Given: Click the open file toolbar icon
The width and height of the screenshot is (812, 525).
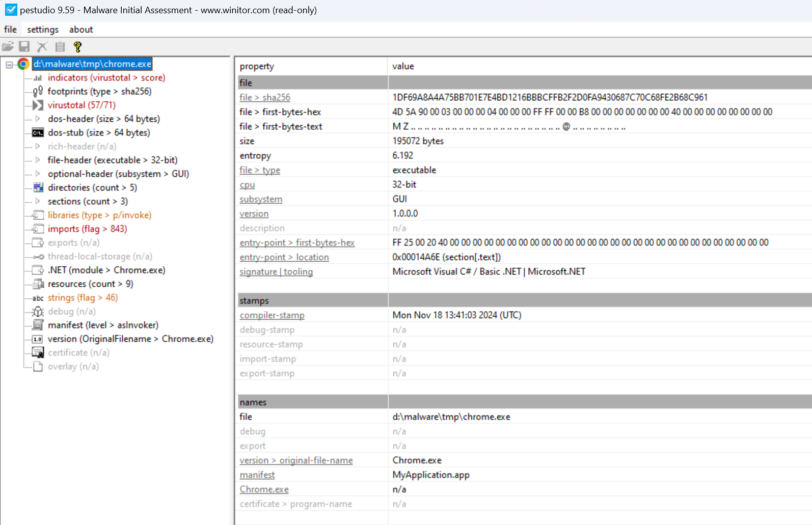Looking at the screenshot, I should point(8,47).
